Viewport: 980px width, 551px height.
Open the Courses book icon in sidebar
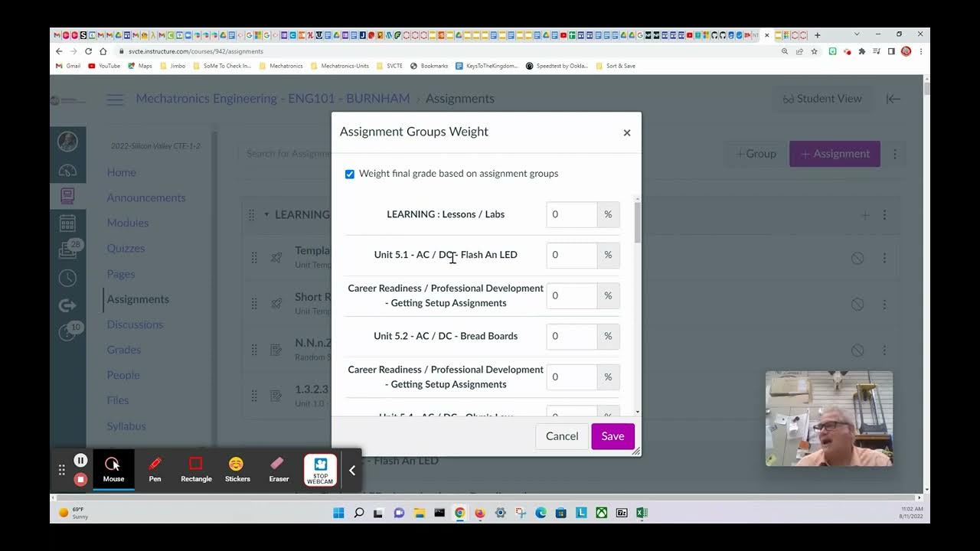[x=67, y=196]
